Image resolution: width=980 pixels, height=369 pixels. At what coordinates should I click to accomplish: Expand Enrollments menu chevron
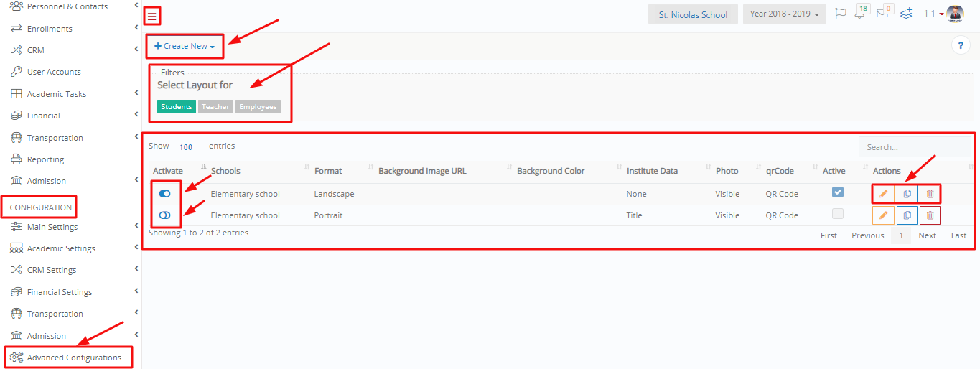click(x=136, y=28)
